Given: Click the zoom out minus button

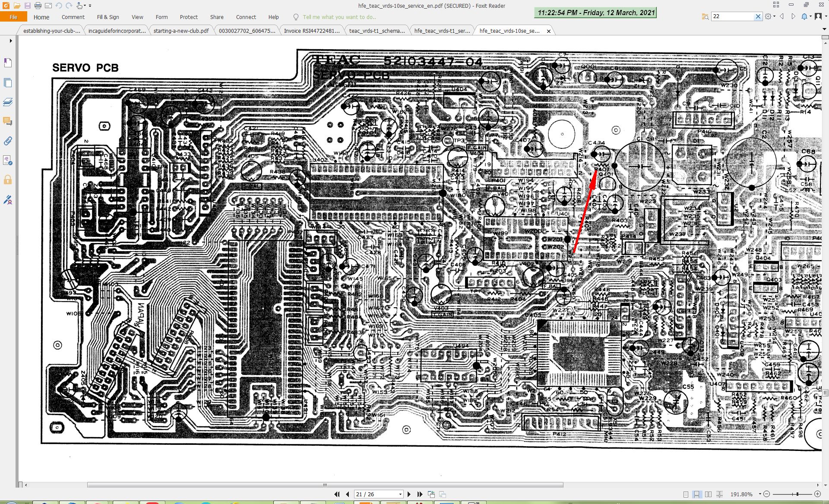Looking at the screenshot, I should click(x=766, y=494).
